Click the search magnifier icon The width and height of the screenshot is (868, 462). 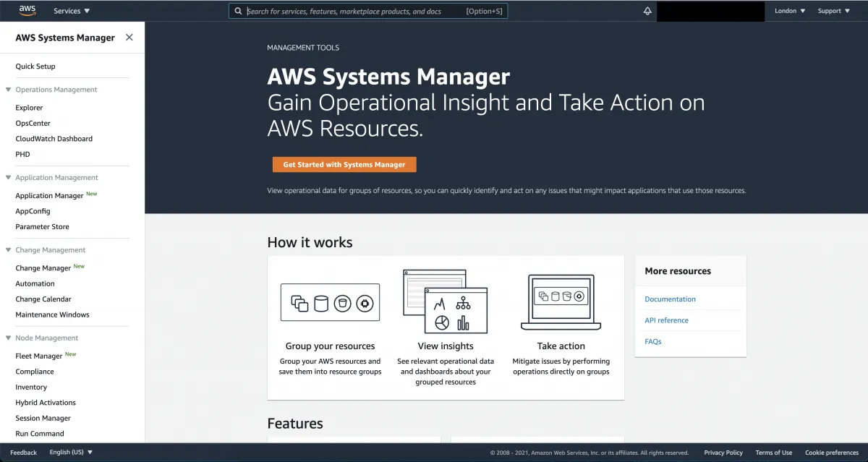[238, 11]
